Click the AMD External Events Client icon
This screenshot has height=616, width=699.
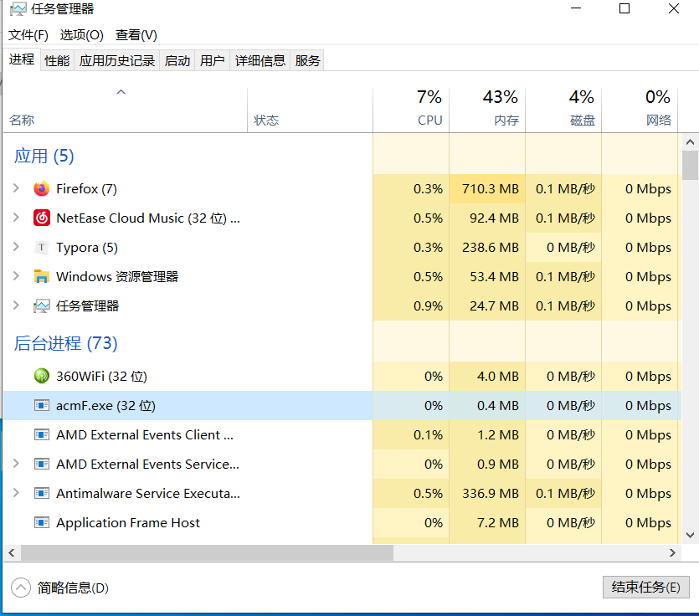(42, 434)
